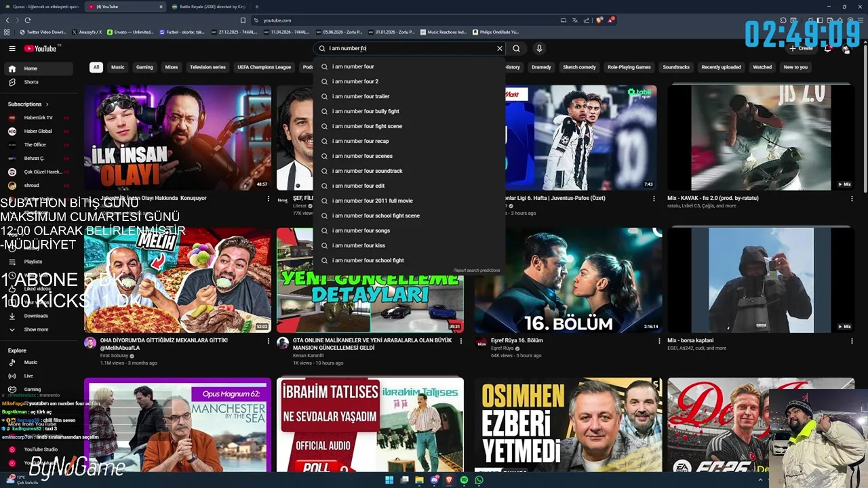Viewport: 868px width, 488px height.
Task: Open Spotify from the taskbar
Action: pos(464,480)
